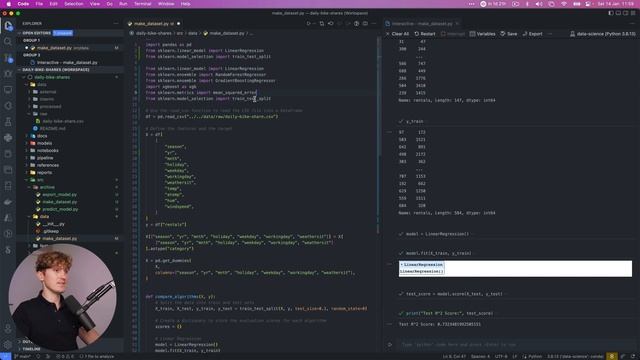Expand the reports folder

tap(44, 173)
